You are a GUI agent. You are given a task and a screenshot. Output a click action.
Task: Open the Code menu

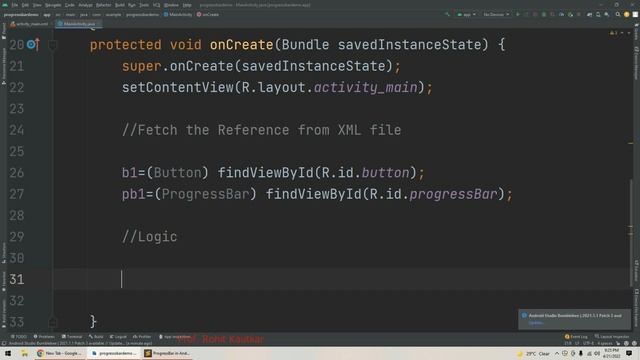coord(70,5)
